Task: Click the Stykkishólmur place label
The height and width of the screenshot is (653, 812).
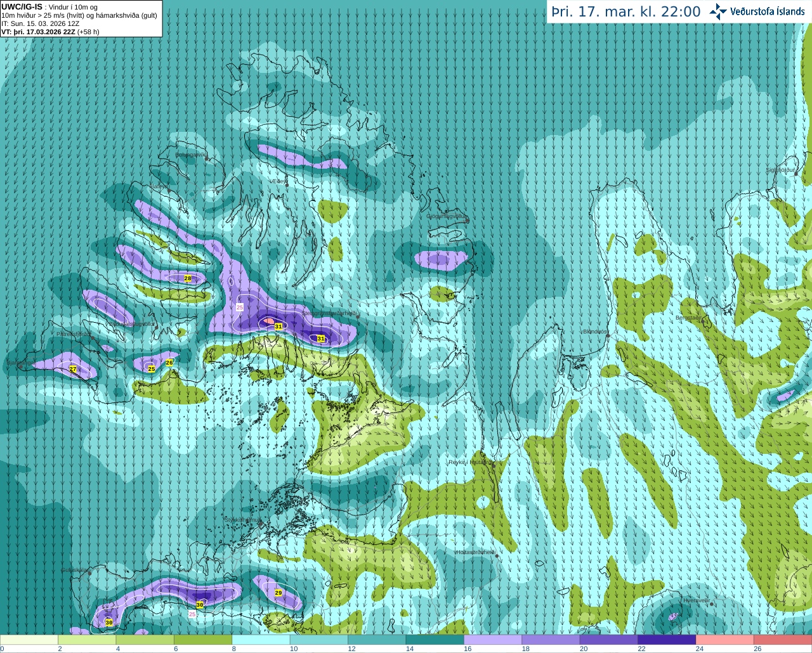Action: tap(242, 520)
